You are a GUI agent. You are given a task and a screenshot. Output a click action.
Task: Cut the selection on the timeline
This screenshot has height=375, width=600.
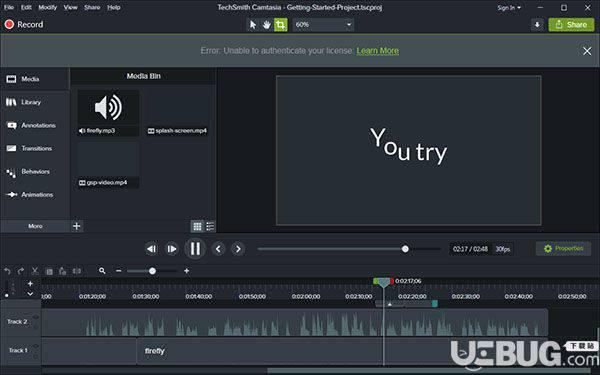35,271
